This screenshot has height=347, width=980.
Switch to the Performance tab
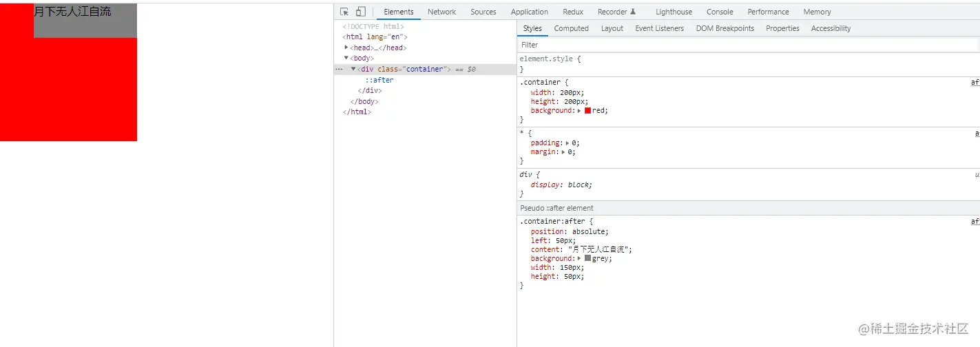(x=768, y=12)
